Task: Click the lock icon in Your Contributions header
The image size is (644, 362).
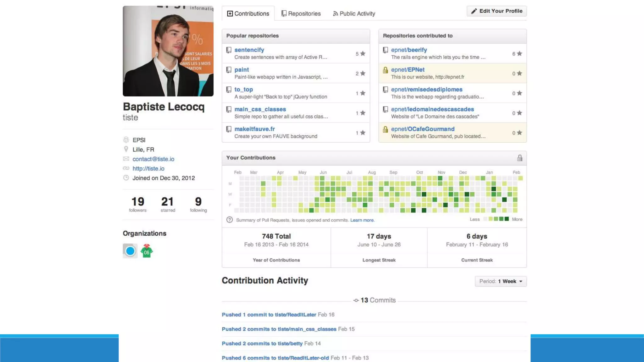Action: 519,158
